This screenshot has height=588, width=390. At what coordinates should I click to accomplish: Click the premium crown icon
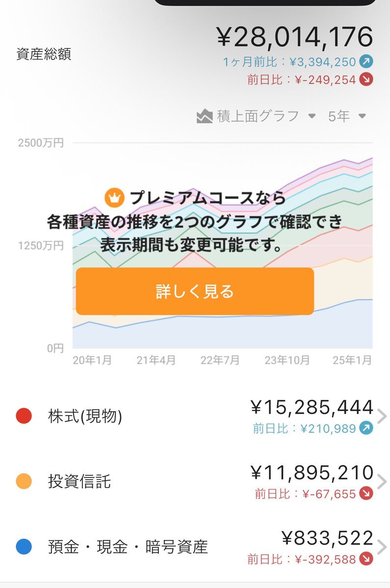[x=114, y=198]
